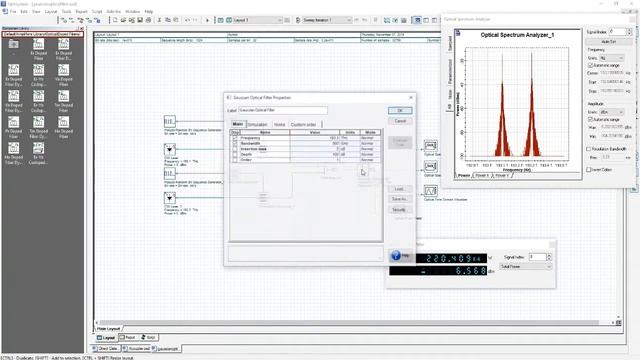Open the Layout 1 dropdown in toolbar

coord(257,20)
